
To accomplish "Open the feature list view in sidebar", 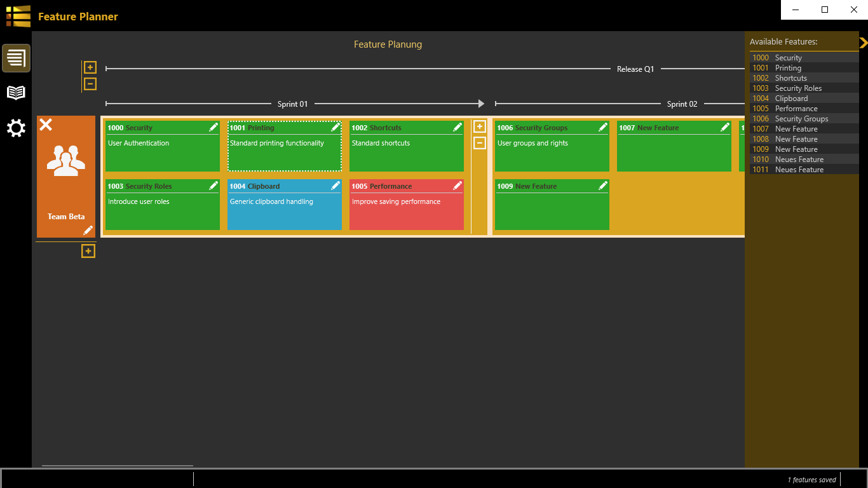I will click(x=16, y=58).
